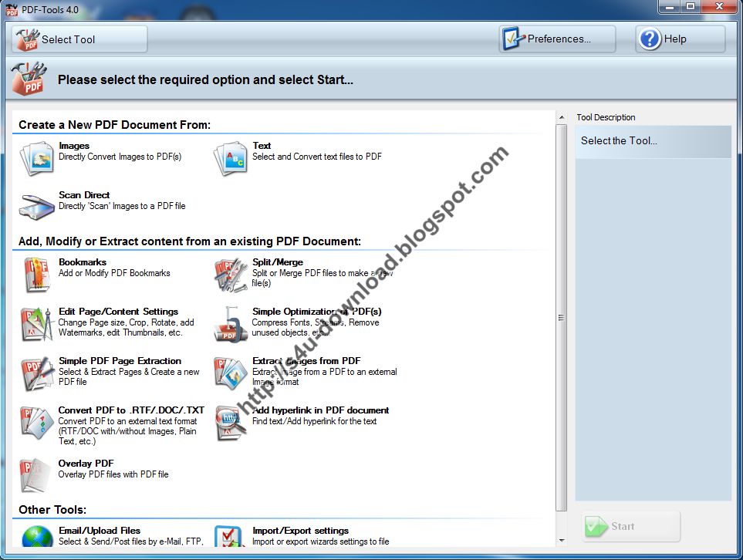Click the tool list vertical scrollbar thumb

562,318
